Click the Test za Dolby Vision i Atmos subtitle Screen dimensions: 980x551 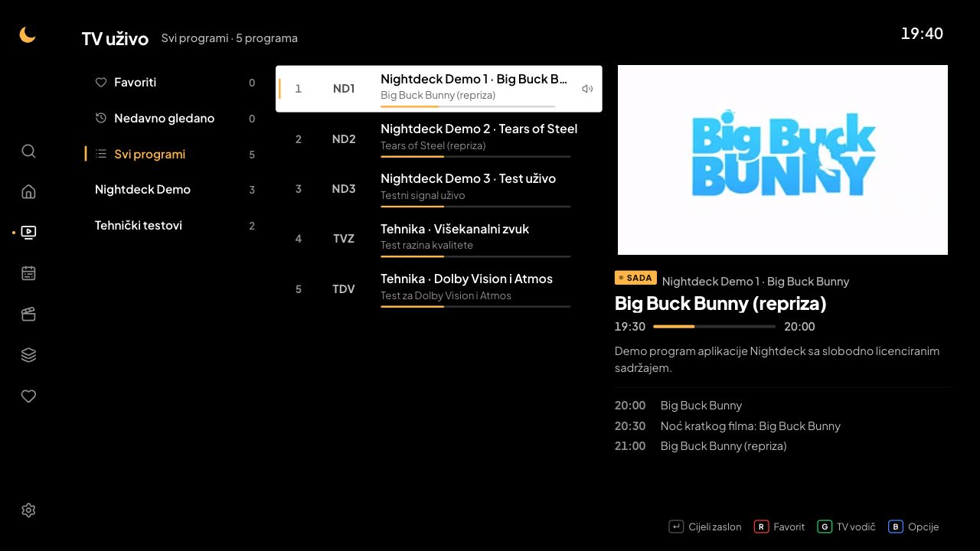(x=446, y=296)
